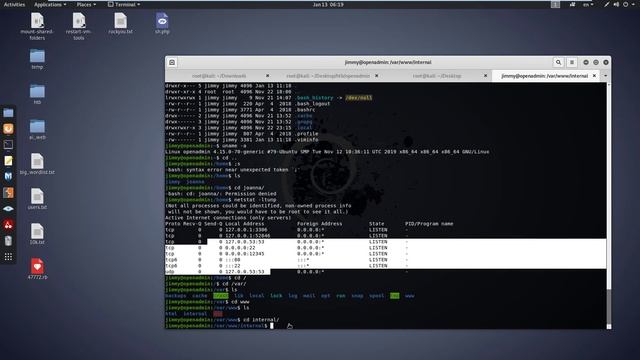The image size is (640, 360).
Task: Launch Burp Suite from the dock
Action: [x=8, y=193]
